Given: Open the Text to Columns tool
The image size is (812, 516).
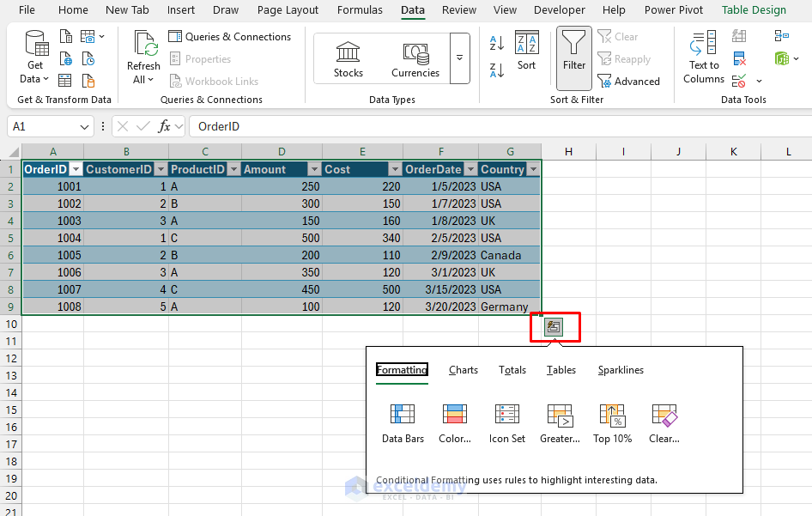Looking at the screenshot, I should tap(704, 57).
